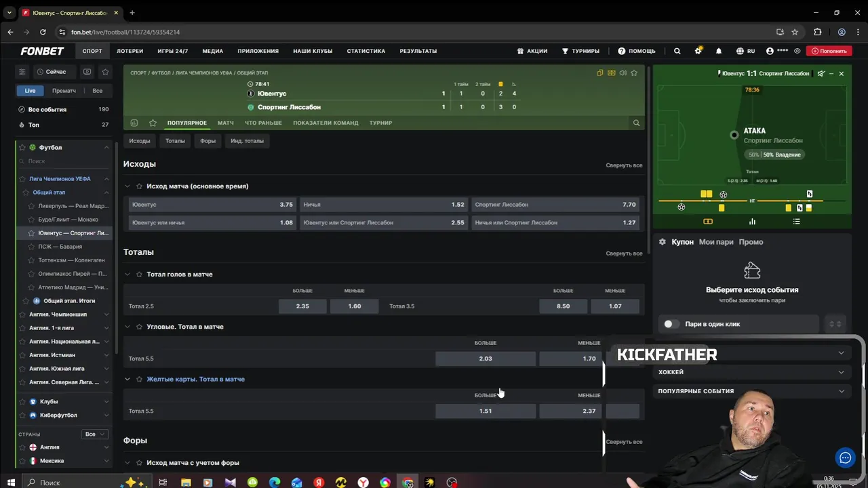Open match statistics icon left of Популярное
The height and width of the screenshot is (488, 868).
pyautogui.click(x=134, y=123)
